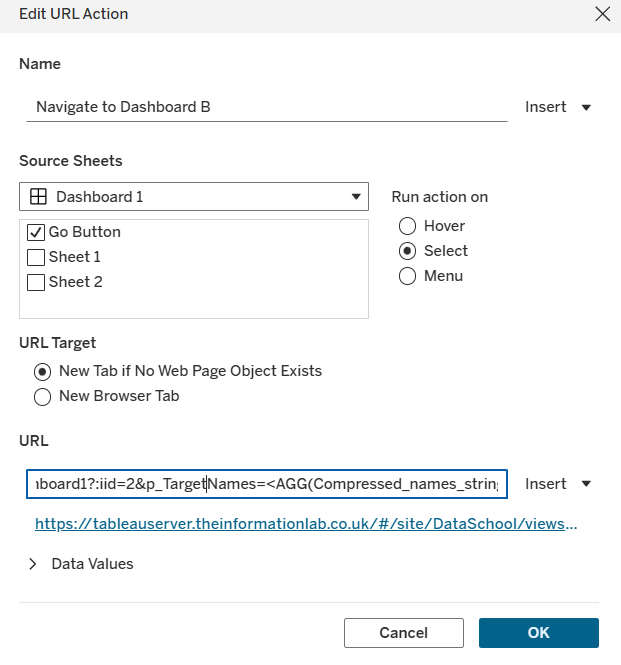Choose New Tab if No Web Page Object Exists
Viewport: 621px width, 665px height.
pyautogui.click(x=42, y=371)
